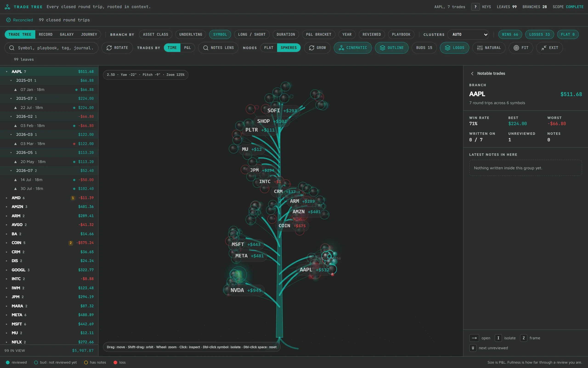
Task: Open the Clusters Auto dropdown
Action: click(x=468, y=34)
